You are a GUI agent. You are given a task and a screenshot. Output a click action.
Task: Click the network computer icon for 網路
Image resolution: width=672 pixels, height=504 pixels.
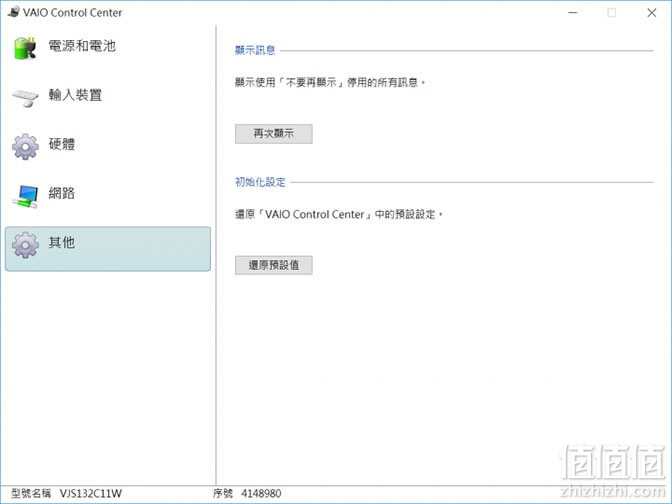point(25,196)
